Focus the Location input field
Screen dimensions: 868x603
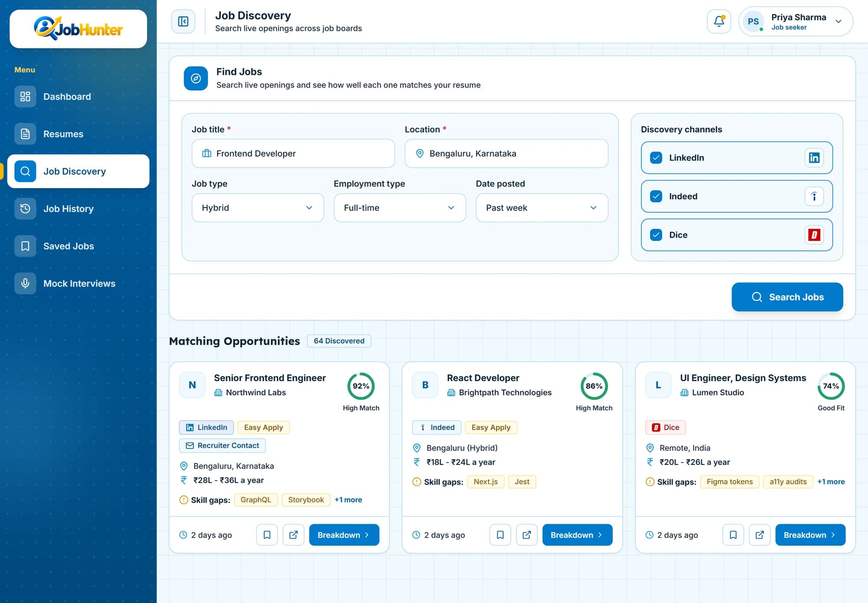(506, 153)
